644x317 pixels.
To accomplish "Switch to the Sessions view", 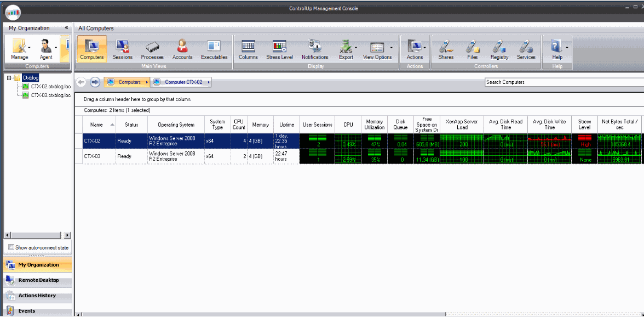I will click(x=123, y=49).
